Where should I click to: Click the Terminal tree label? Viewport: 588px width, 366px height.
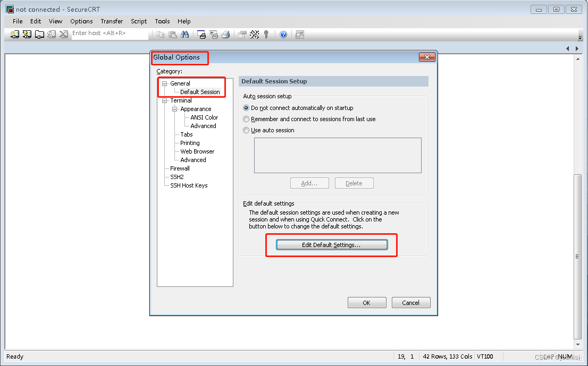point(181,100)
